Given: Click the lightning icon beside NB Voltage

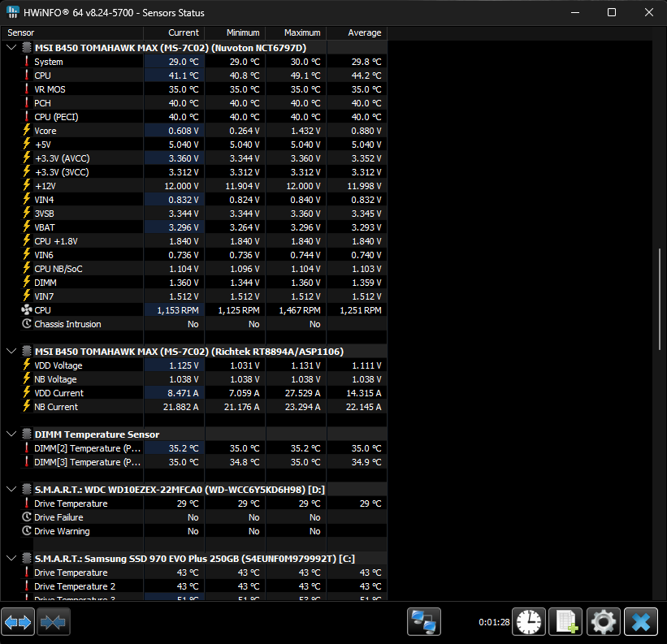Looking at the screenshot, I should (x=27, y=378).
